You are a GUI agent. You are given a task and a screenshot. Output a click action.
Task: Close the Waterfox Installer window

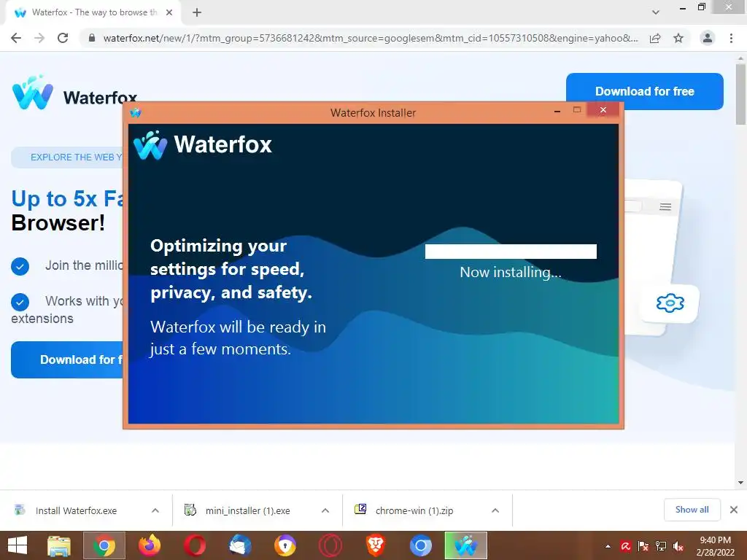click(x=603, y=110)
